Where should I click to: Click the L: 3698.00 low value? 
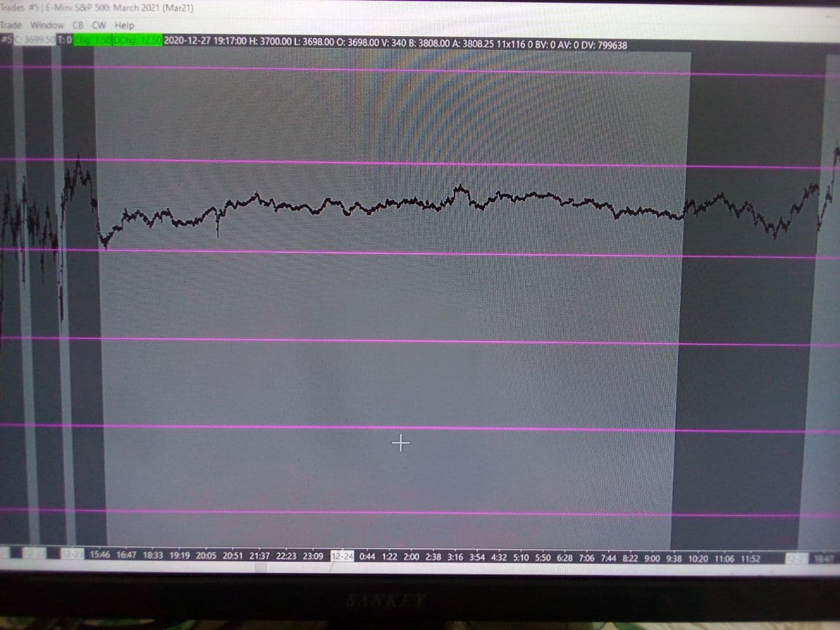pos(314,42)
